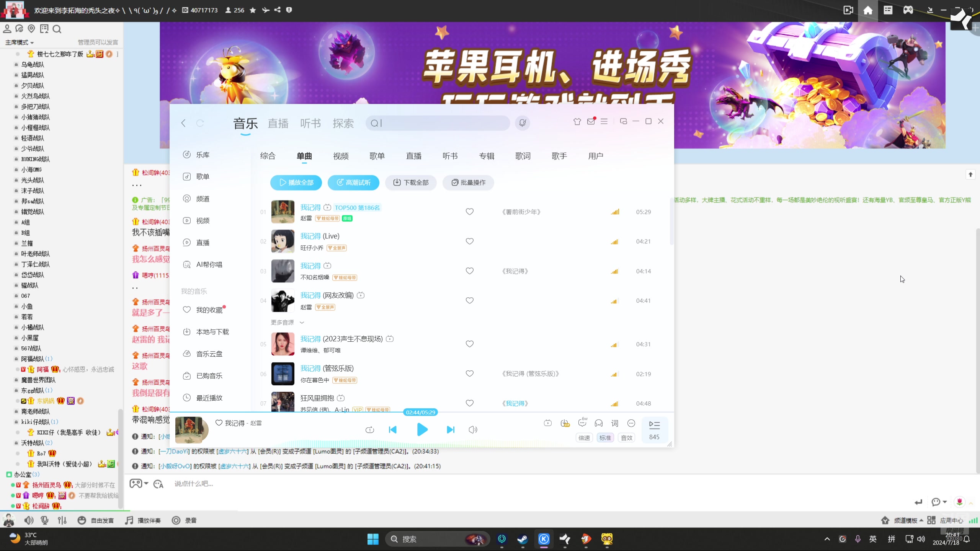Open 本地与下载 section
Image resolution: width=980 pixels, height=551 pixels.
click(206, 332)
